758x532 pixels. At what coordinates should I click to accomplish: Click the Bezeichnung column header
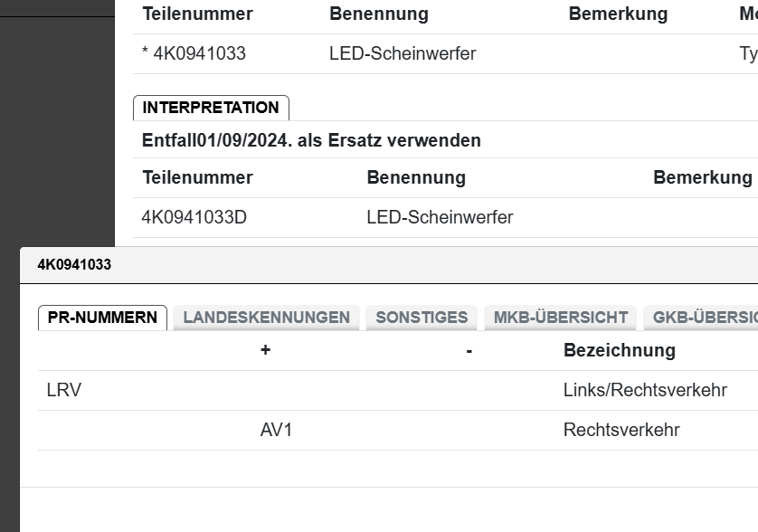tap(619, 350)
